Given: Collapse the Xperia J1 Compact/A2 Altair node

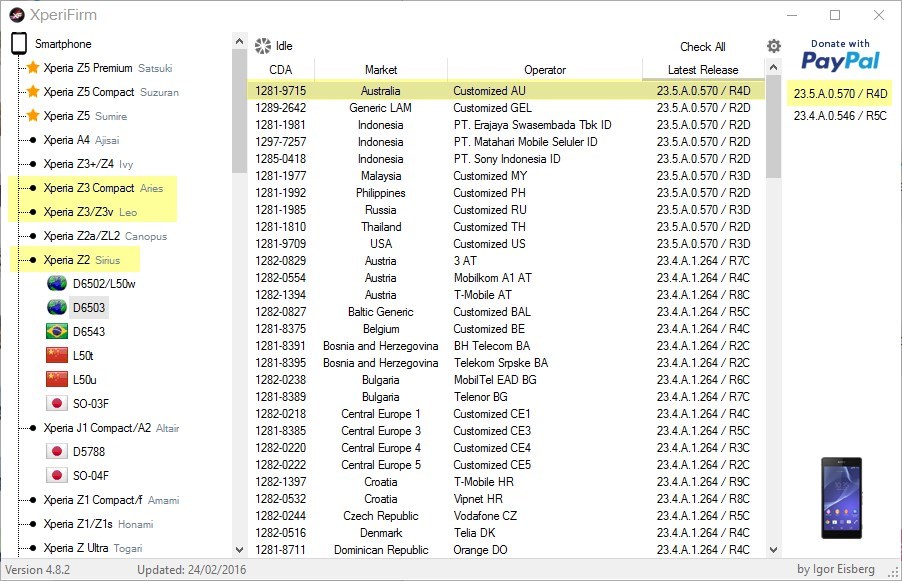Looking at the screenshot, I should [33, 428].
